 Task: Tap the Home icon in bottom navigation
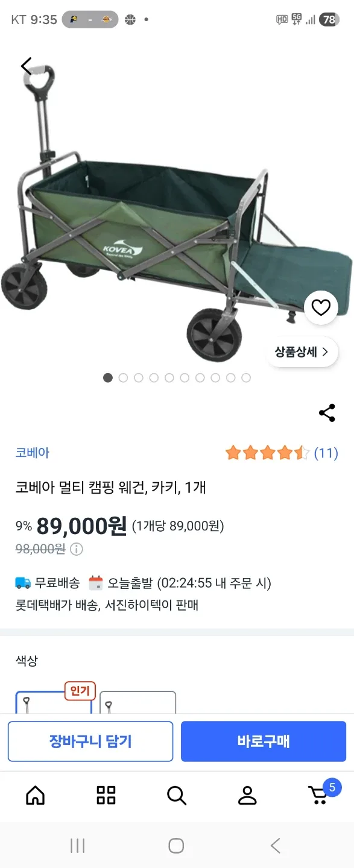(x=36, y=796)
